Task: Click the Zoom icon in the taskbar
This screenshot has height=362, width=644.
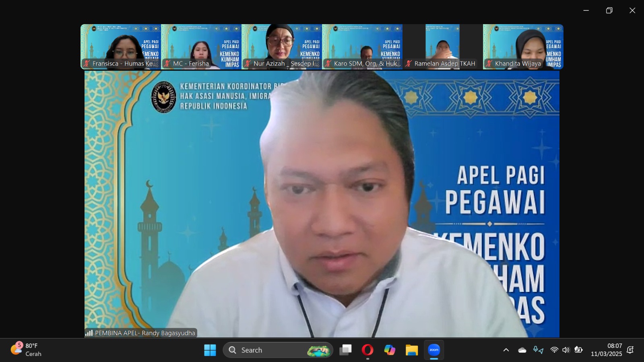Action: [434, 350]
